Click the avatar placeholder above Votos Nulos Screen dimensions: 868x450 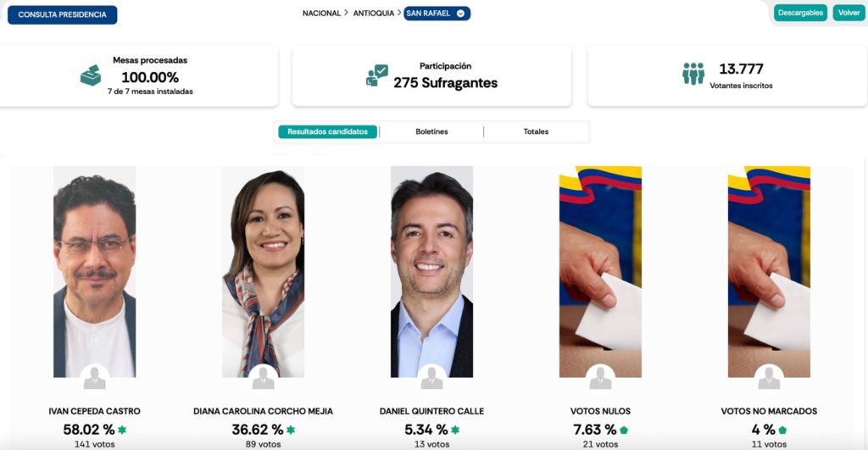pyautogui.click(x=600, y=378)
